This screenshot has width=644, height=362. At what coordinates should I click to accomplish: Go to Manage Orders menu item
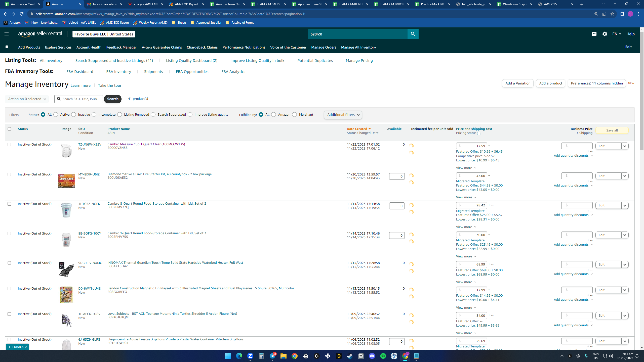(324, 47)
